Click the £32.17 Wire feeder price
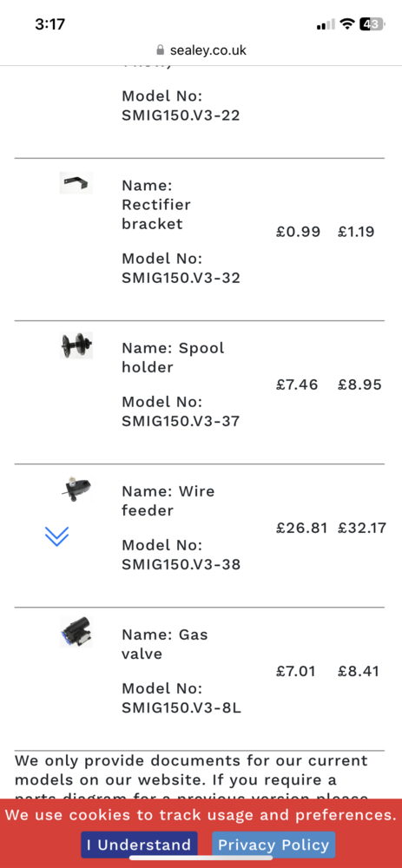 [x=362, y=528]
